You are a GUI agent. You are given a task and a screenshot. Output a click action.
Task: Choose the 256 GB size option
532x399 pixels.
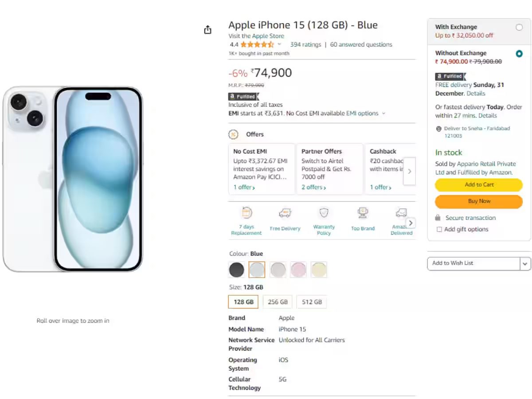[278, 302]
